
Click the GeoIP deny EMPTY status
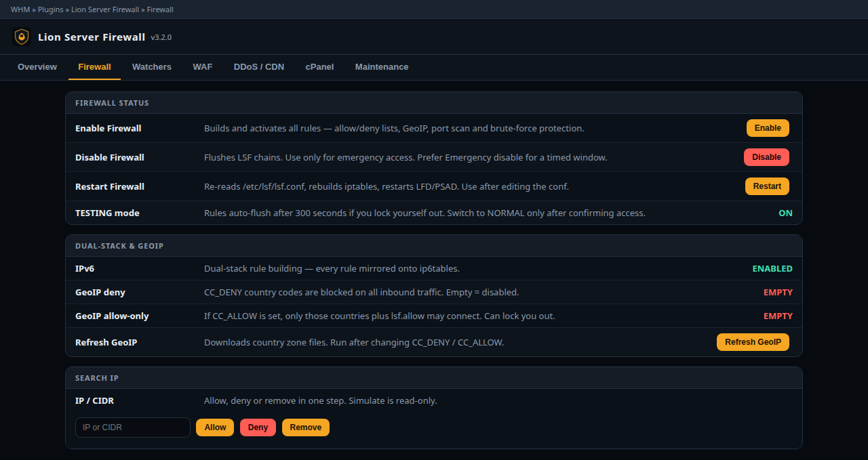point(778,292)
